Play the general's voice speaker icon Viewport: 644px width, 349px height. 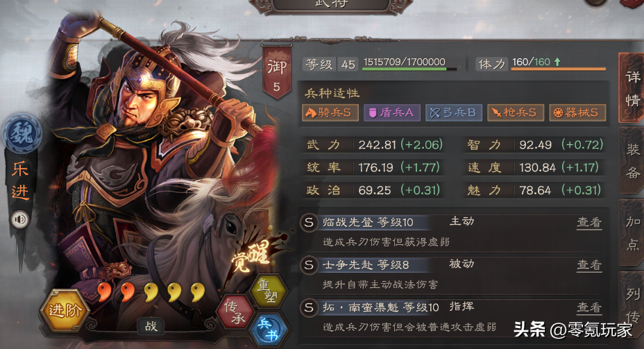[x=19, y=220]
